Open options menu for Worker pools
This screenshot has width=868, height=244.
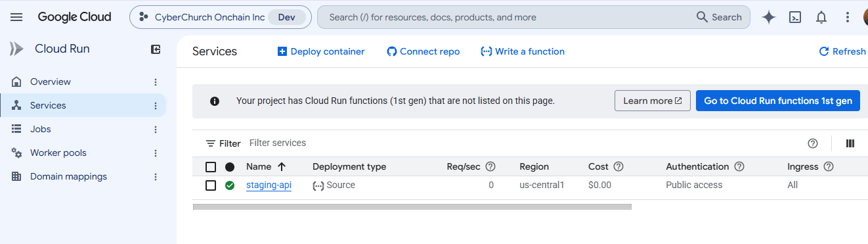pos(156,153)
